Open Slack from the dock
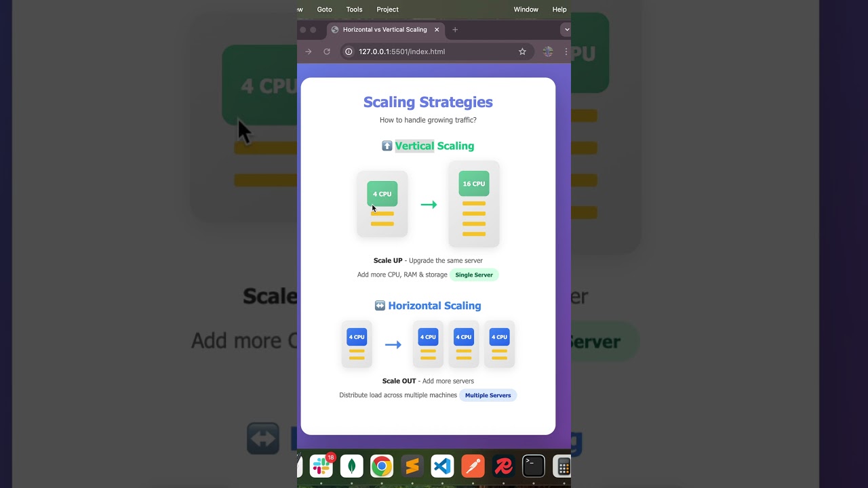The width and height of the screenshot is (868, 488). click(x=321, y=466)
